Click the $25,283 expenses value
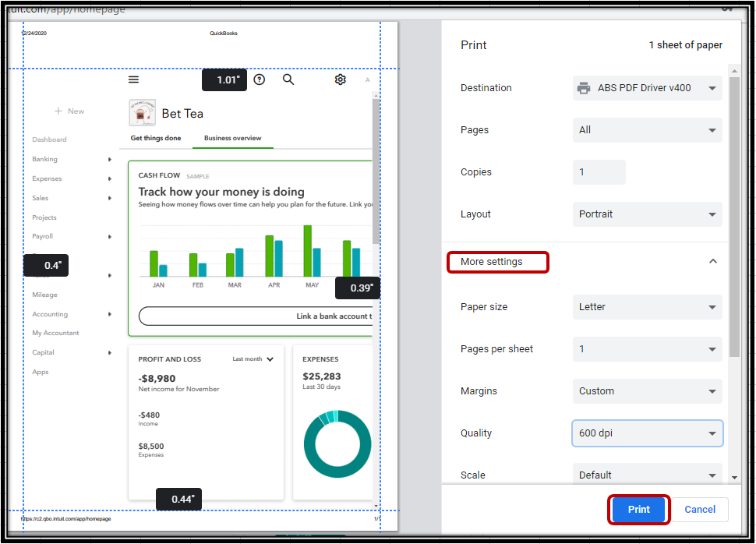 pyautogui.click(x=322, y=376)
